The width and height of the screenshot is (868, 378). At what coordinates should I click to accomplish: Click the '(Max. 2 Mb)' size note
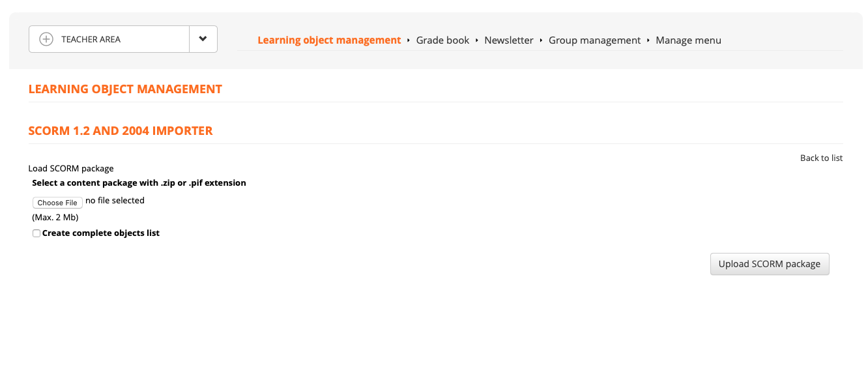[55, 218]
